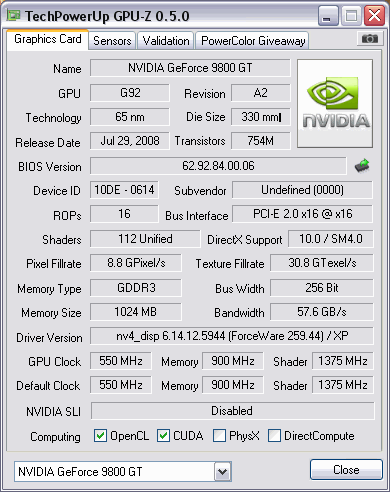Select the Graphics Card tab
The width and height of the screenshot is (390, 492).
coord(47,40)
